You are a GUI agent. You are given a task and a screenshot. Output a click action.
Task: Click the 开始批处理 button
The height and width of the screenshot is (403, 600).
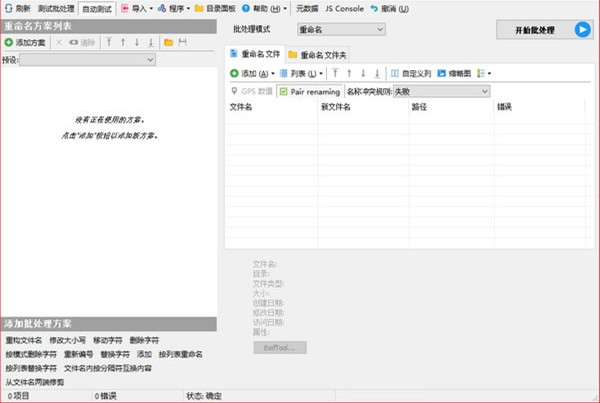533,30
